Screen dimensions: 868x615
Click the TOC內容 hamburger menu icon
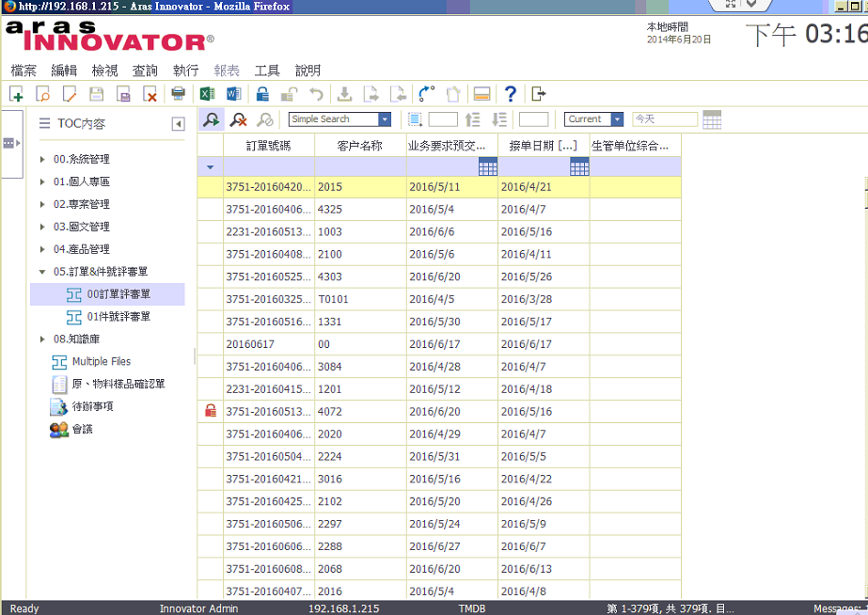pyautogui.click(x=45, y=123)
